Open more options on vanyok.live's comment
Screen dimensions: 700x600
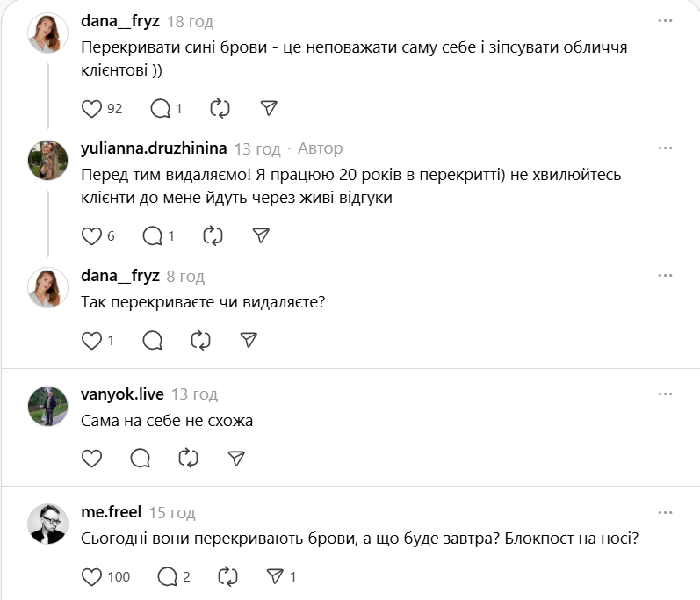click(x=668, y=392)
